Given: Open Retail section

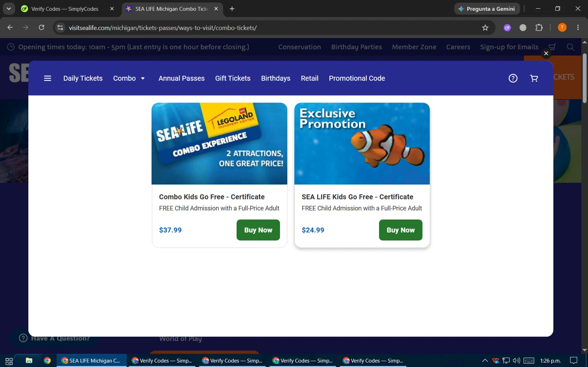Looking at the screenshot, I should click(x=310, y=78).
